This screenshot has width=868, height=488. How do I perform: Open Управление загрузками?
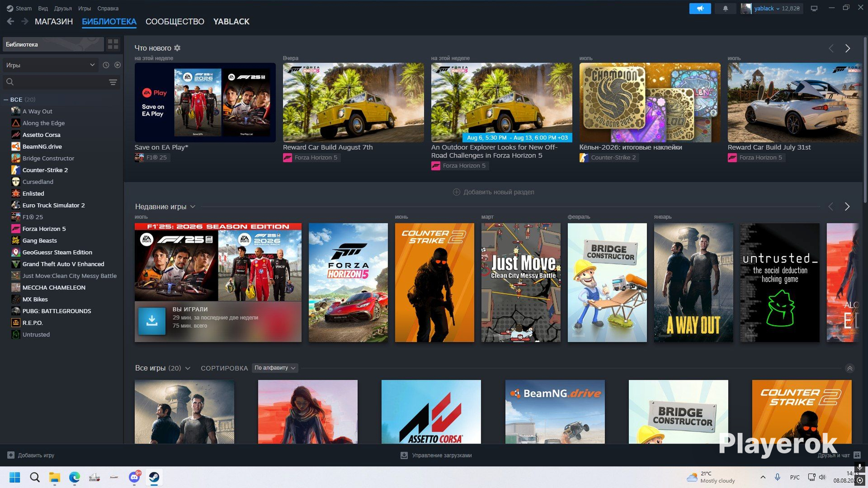click(x=436, y=455)
